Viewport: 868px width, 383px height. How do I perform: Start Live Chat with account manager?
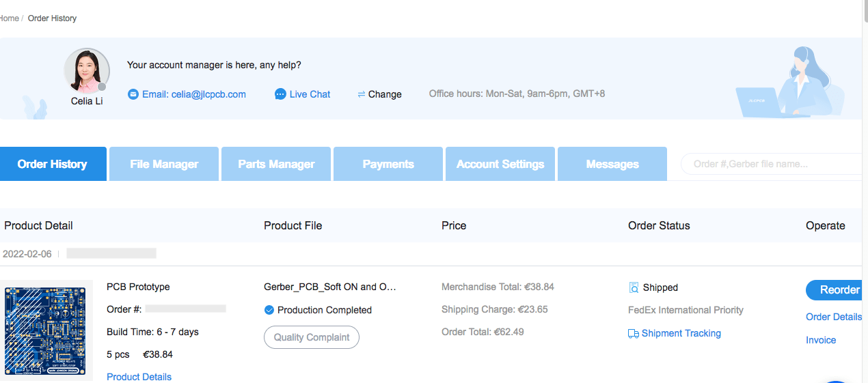coord(310,94)
